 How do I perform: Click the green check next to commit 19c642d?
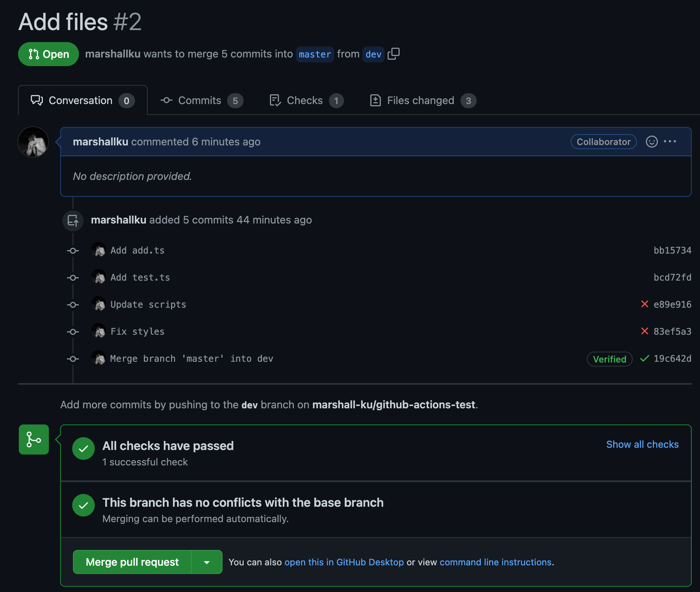(644, 359)
